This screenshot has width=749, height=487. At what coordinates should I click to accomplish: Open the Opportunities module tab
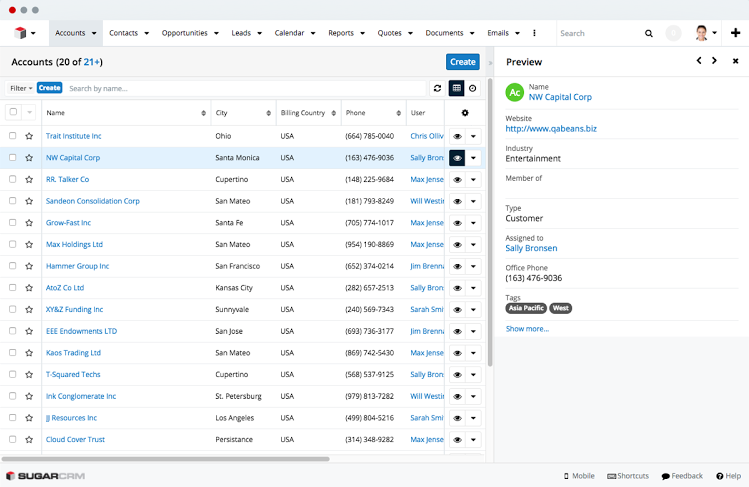[x=190, y=33]
